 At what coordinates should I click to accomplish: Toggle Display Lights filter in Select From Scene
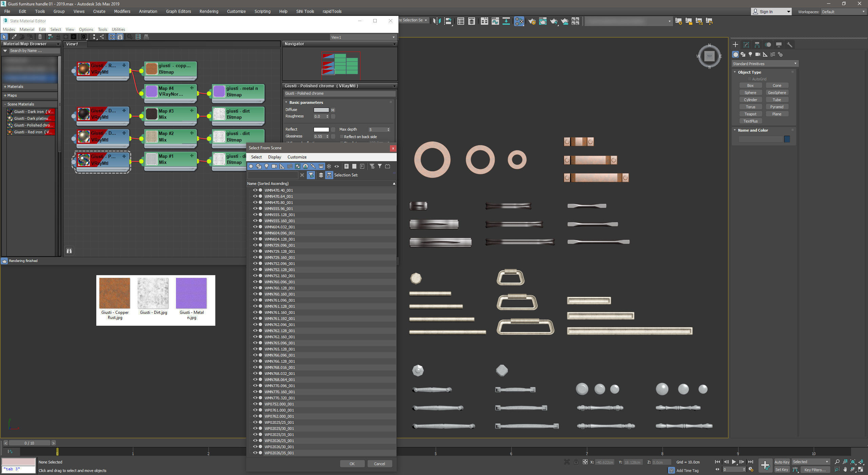(x=267, y=166)
